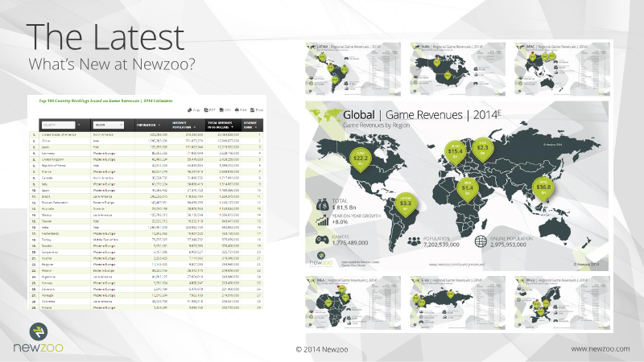Click the CSV export icon
The width and height of the screenshot is (644, 362).
[221, 110]
